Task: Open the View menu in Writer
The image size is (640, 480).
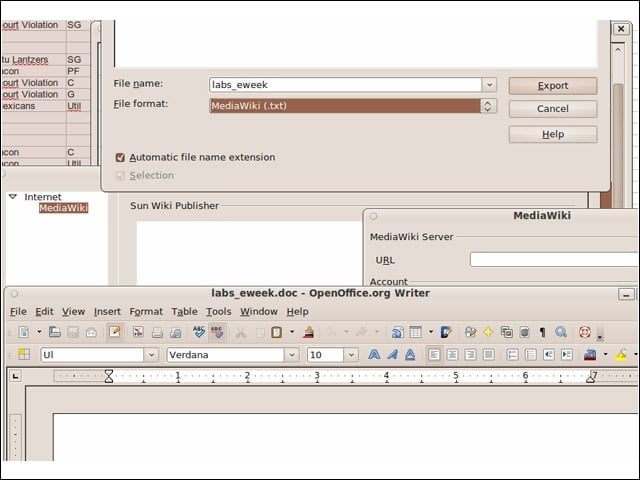Action: [x=73, y=312]
